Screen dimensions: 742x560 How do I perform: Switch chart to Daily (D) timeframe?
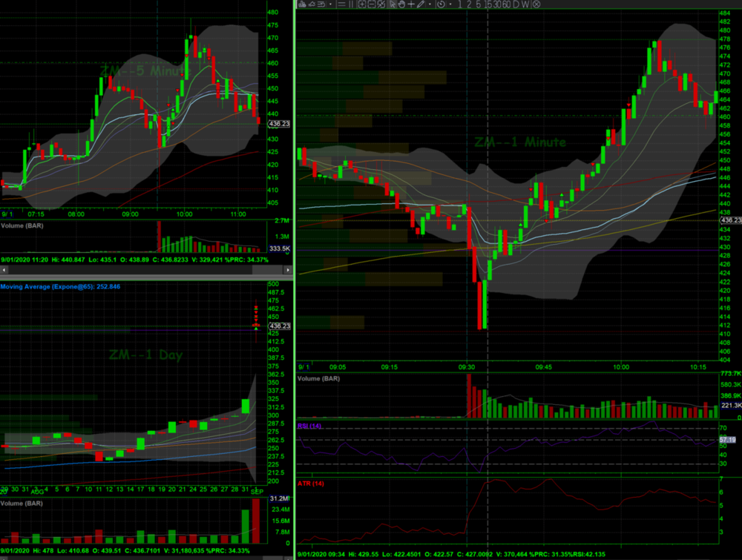pyautogui.click(x=516, y=4)
